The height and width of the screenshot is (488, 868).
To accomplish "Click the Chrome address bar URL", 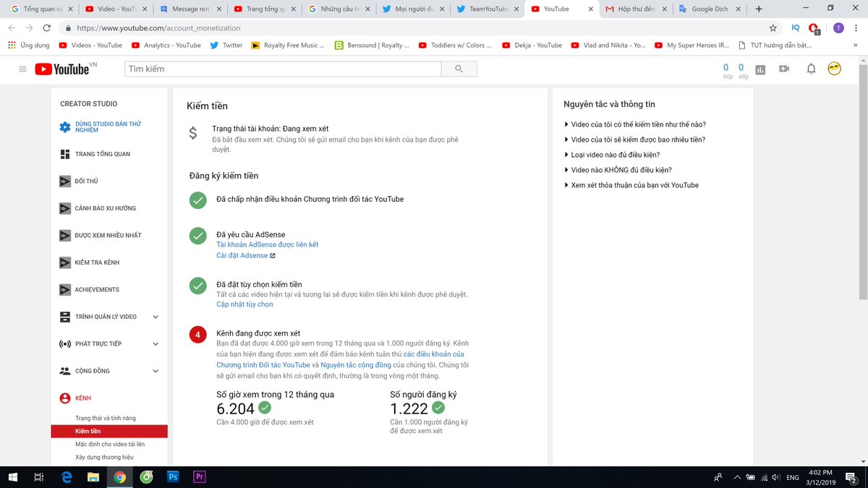I will click(158, 28).
